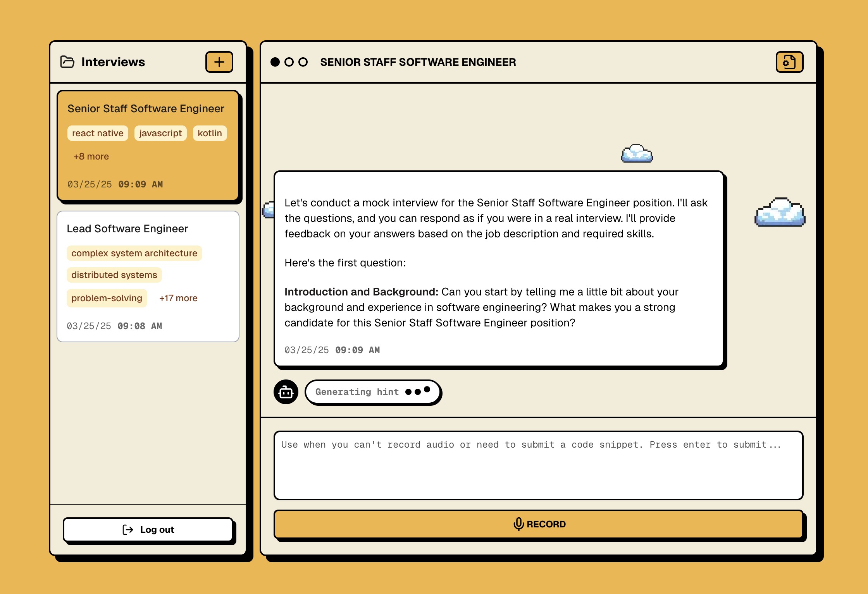The height and width of the screenshot is (594, 868).
Task: Select the third step indicator circle
Action: click(x=303, y=62)
